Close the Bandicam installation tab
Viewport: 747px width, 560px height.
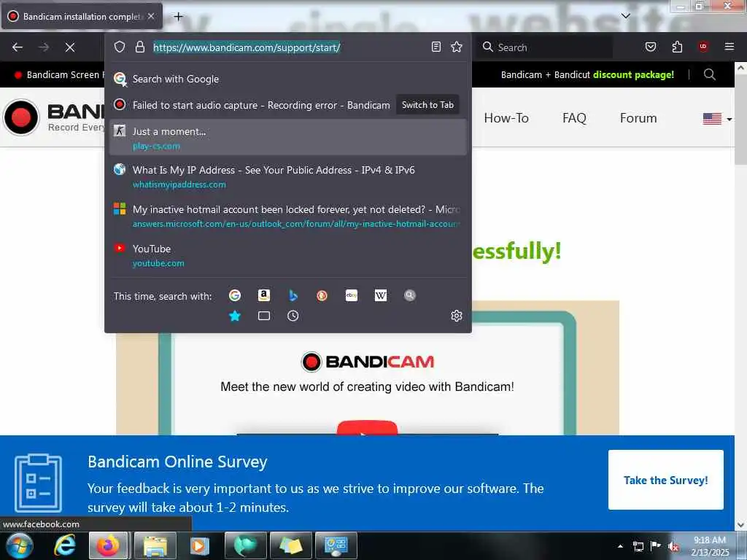pyautogui.click(x=151, y=16)
